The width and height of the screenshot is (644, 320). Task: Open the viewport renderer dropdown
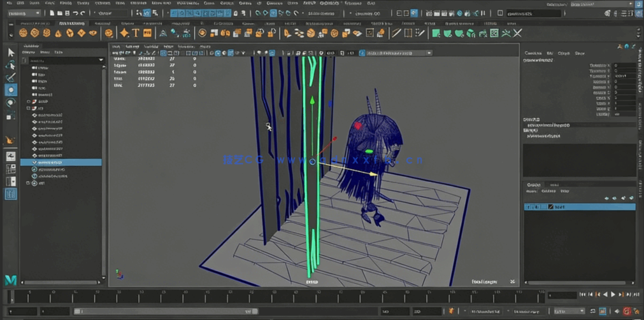[x=395, y=53]
